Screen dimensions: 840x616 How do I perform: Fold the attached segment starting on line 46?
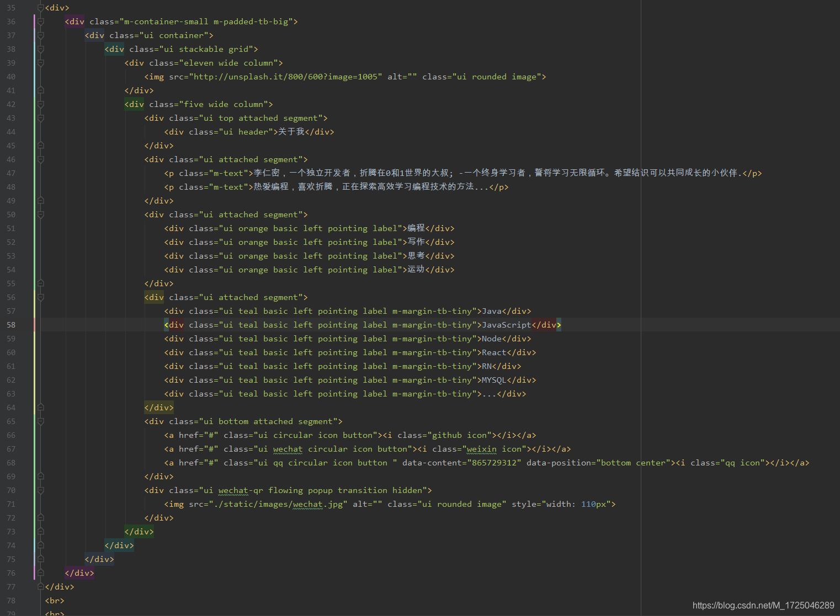click(40, 159)
